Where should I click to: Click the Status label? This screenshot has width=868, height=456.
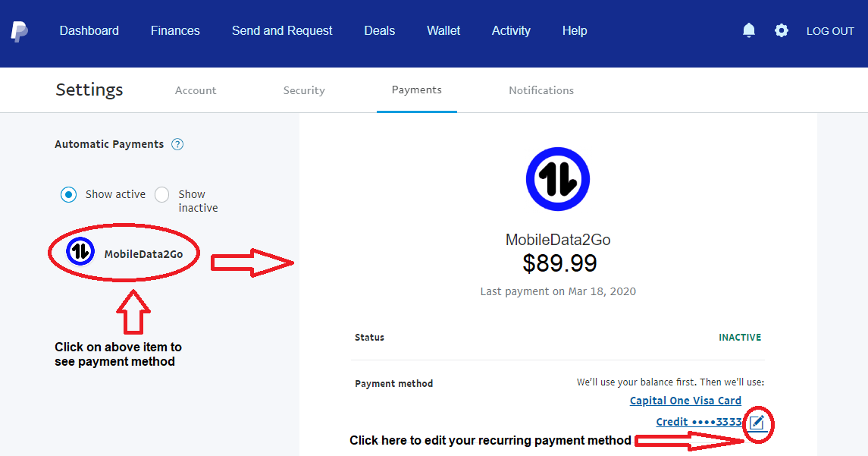pos(369,338)
